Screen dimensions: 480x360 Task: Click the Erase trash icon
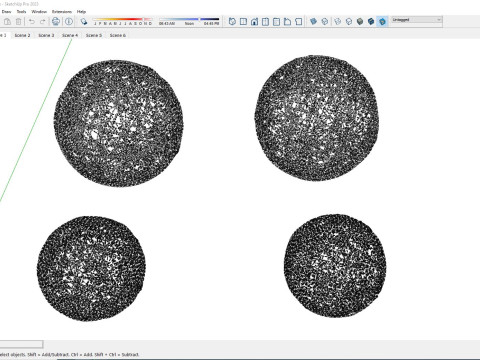click(x=19, y=22)
